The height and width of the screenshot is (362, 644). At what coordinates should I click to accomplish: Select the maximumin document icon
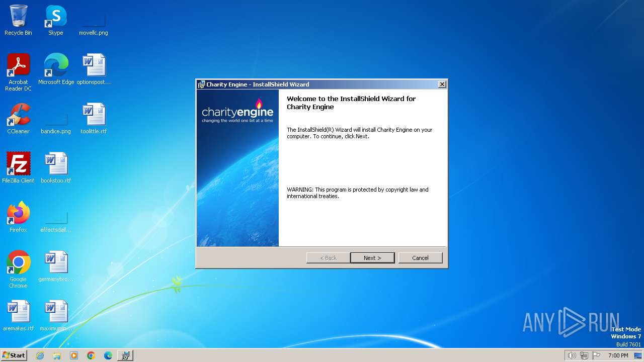pyautogui.click(x=56, y=315)
